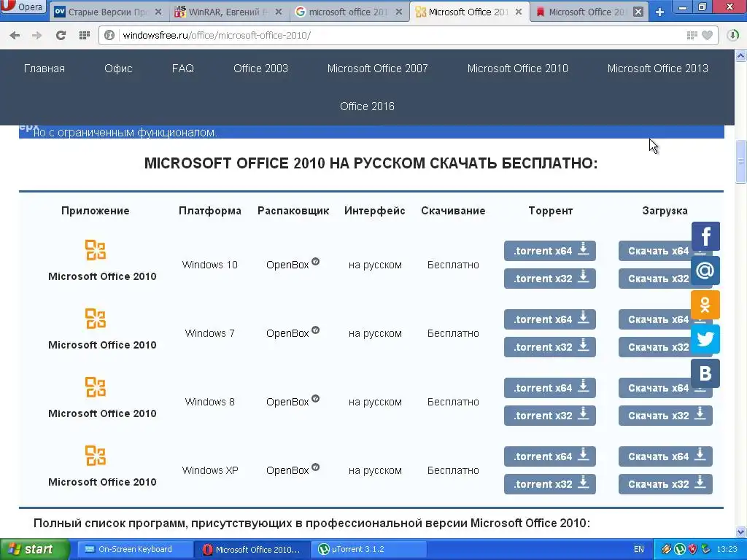747x560 pixels.
Task: Open Office 2003 menu item
Action: 260,69
